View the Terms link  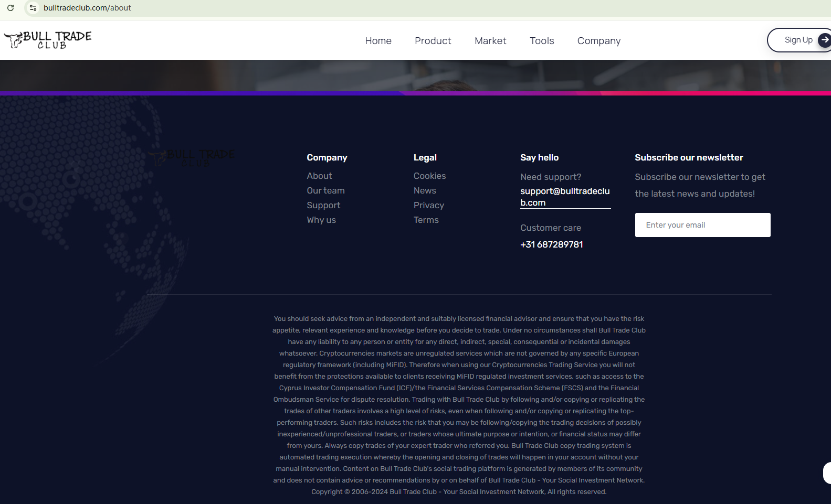426,220
